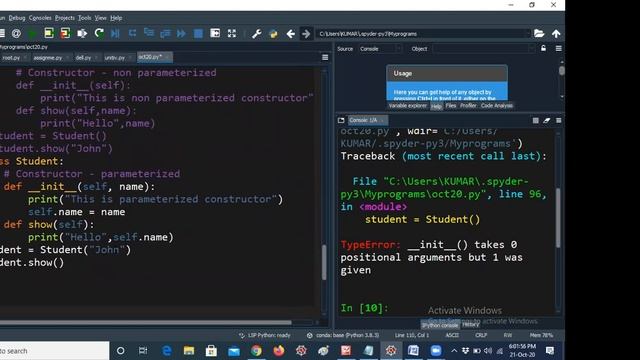Click the Maximize current pane icon
This screenshot has height=360, width=640.
(x=215, y=33)
